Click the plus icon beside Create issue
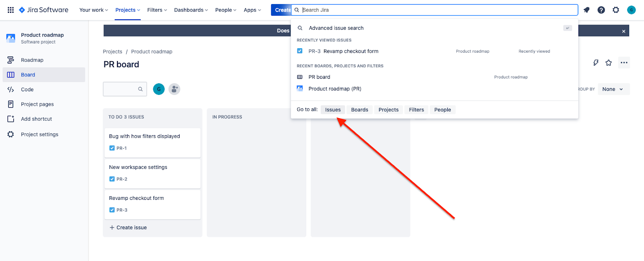644x261 pixels. tap(112, 228)
